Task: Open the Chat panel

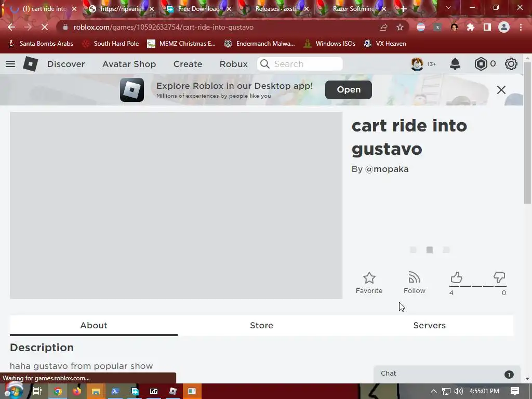Action: coord(447,374)
